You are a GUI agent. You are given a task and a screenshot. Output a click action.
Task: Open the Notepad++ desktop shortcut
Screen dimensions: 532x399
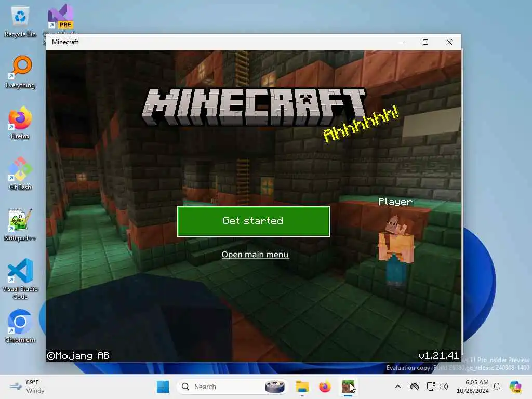[x=20, y=224]
